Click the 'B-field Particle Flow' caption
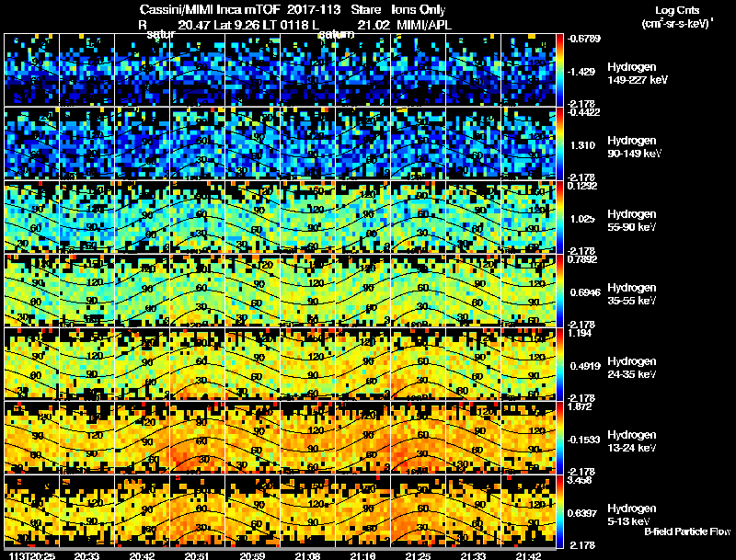This screenshot has height=560, width=736. click(687, 531)
